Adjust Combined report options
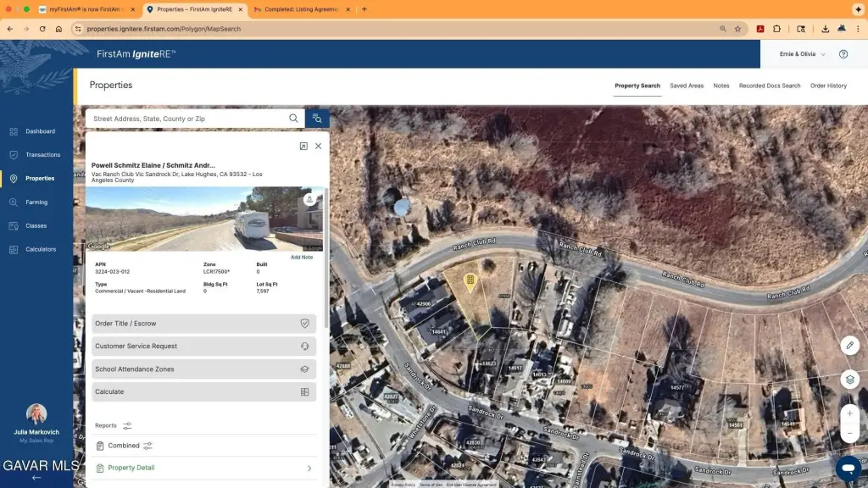This screenshot has height=488, width=868. pos(147,446)
